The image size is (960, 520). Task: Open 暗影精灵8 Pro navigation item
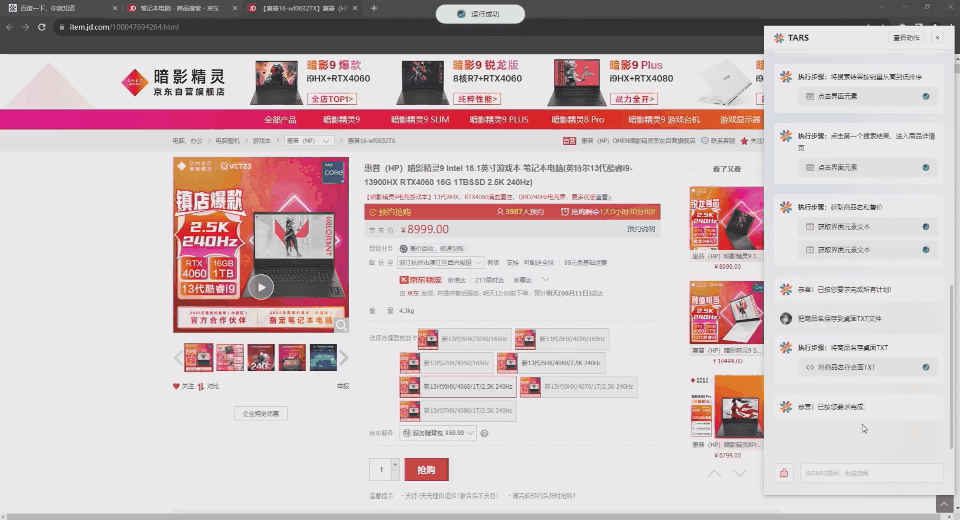(577, 119)
